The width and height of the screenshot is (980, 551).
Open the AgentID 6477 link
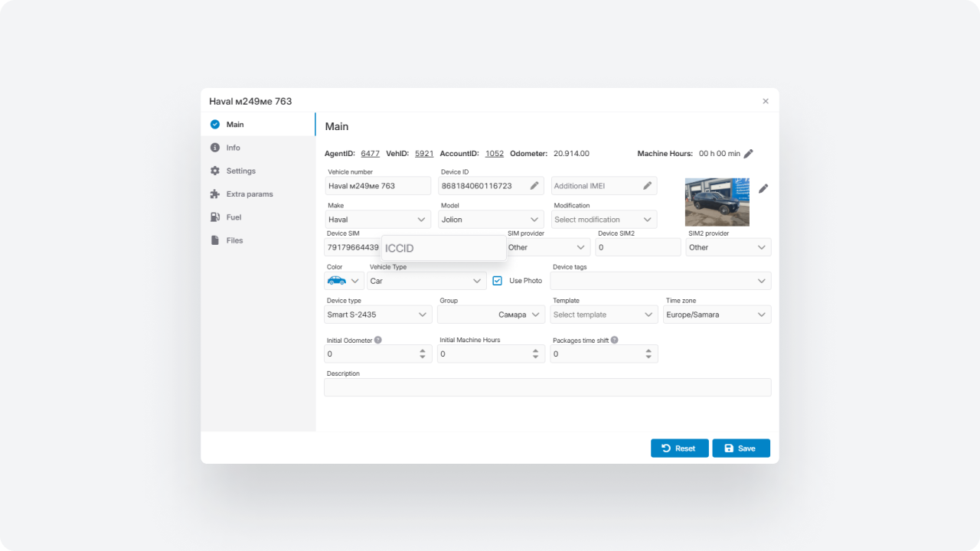pyautogui.click(x=370, y=154)
